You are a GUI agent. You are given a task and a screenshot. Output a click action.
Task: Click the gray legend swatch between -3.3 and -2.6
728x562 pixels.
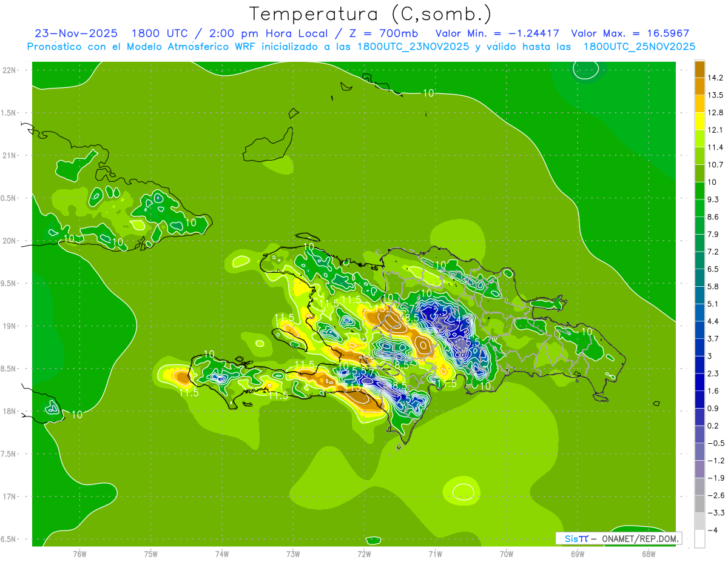click(699, 504)
